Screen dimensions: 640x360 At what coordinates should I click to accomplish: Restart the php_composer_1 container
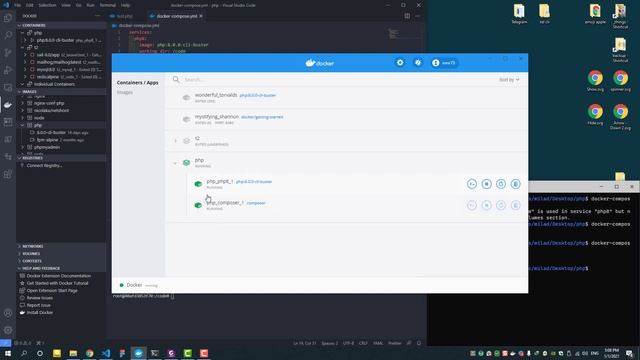(501, 205)
